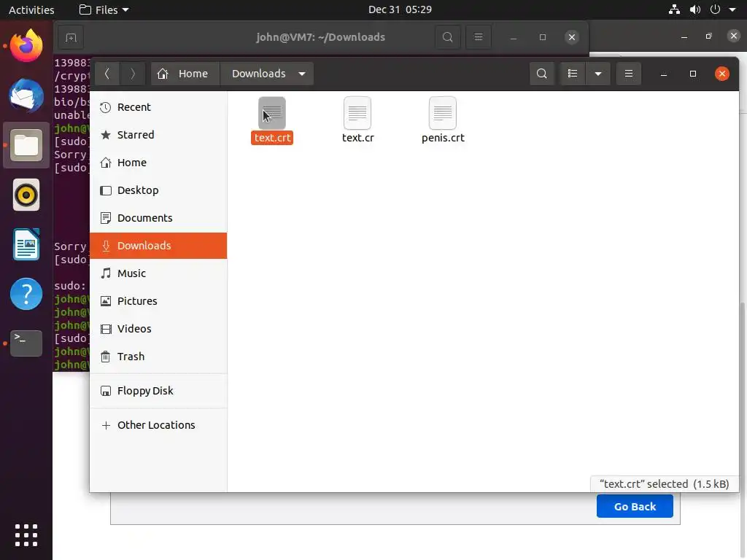Go forward using the Files forward arrow
The width and height of the screenshot is (747, 560).
(133, 74)
